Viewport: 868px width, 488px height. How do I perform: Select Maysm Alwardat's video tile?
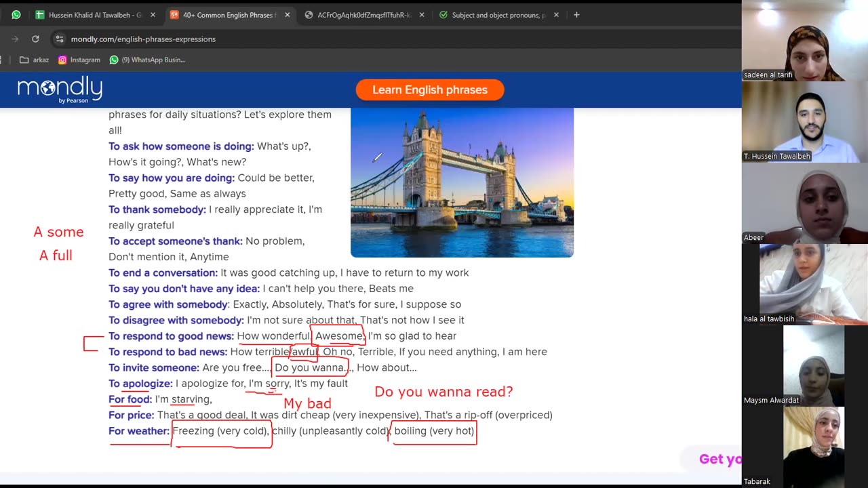point(805,366)
